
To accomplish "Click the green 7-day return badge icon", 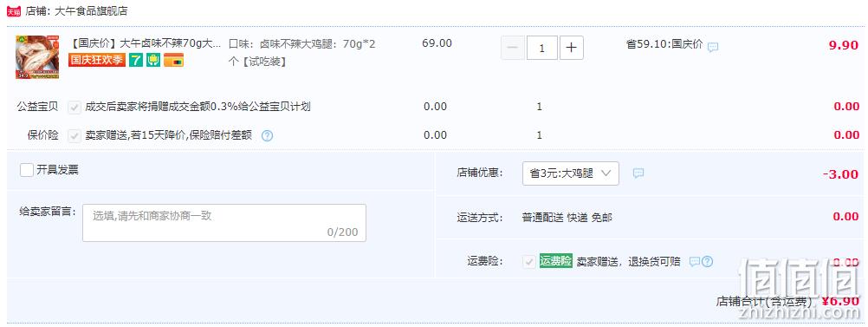I will pyautogui.click(x=136, y=61).
